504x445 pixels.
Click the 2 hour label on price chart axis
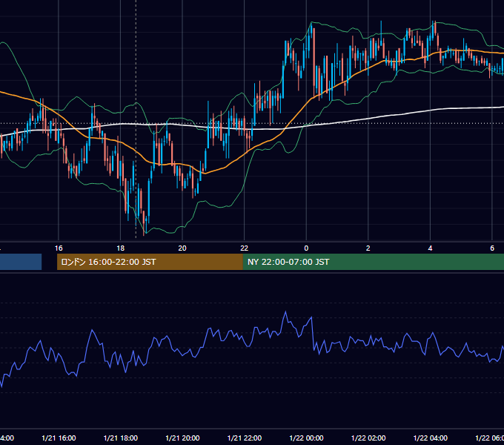[x=368, y=248]
